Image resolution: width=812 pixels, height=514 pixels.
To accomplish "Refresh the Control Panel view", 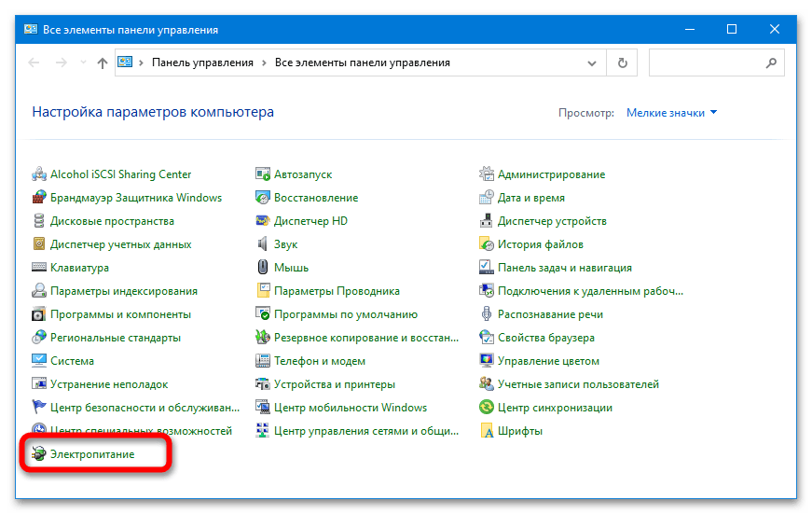I will (x=623, y=63).
